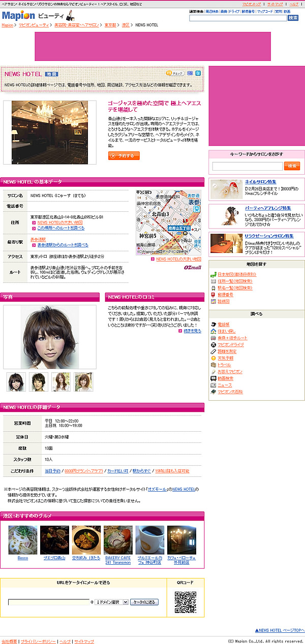Click the QR code image
Viewport: 305px width, 644px height.
click(x=186, y=602)
